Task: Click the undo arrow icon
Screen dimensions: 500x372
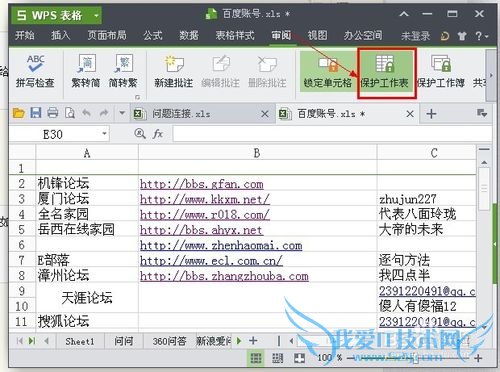Action: tap(86, 113)
